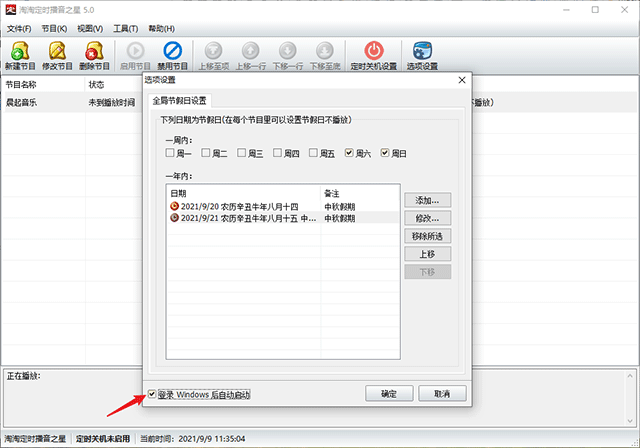Click the 修改节目 toolbar icon
The image size is (640, 448).
58,51
